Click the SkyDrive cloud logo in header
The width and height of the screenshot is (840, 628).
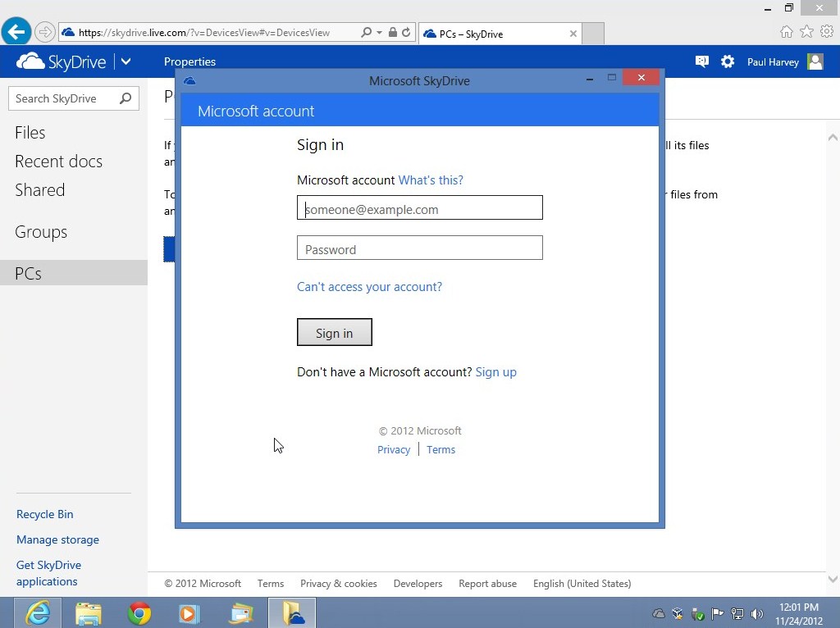pos(30,61)
